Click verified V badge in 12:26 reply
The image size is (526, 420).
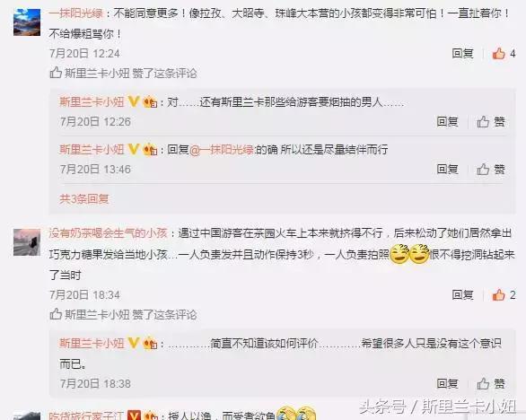tap(133, 101)
